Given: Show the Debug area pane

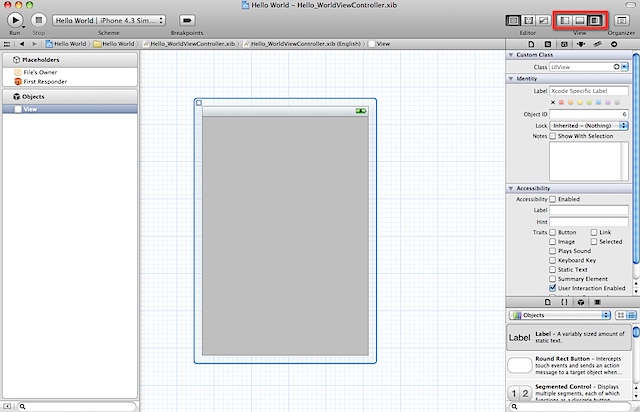Looking at the screenshot, I should (x=580, y=20).
